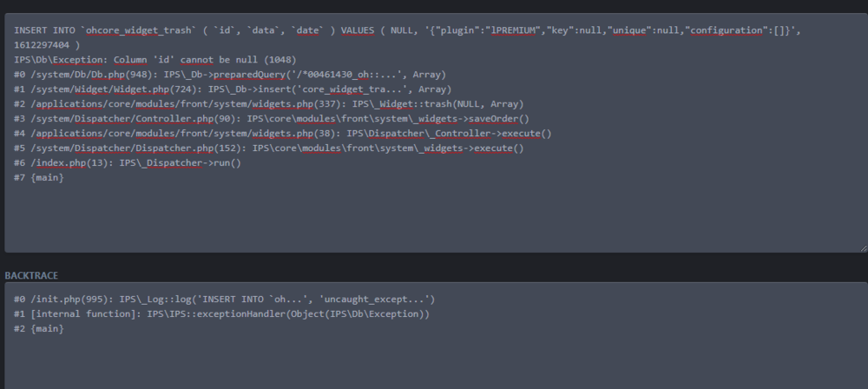Click backtrace frame #0 /init.php(995)
Viewport: 868px width, 389px height.
click(x=224, y=300)
